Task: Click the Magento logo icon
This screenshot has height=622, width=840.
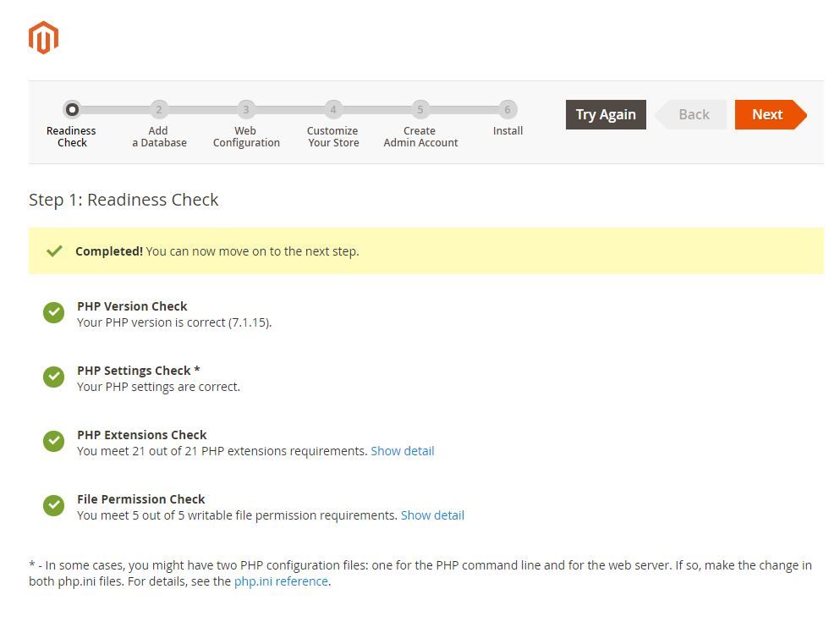Action: (x=43, y=38)
